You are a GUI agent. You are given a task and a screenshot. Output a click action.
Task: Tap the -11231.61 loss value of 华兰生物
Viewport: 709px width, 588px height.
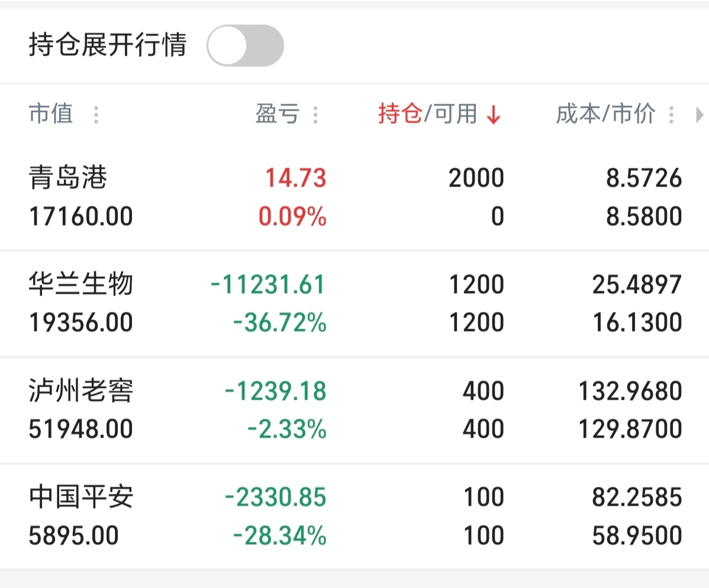pyautogui.click(x=268, y=284)
